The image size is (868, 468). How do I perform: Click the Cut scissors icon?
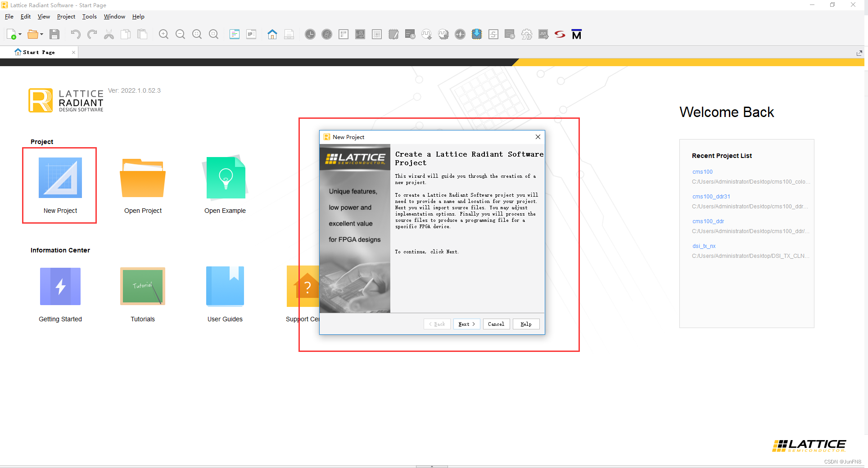click(109, 34)
